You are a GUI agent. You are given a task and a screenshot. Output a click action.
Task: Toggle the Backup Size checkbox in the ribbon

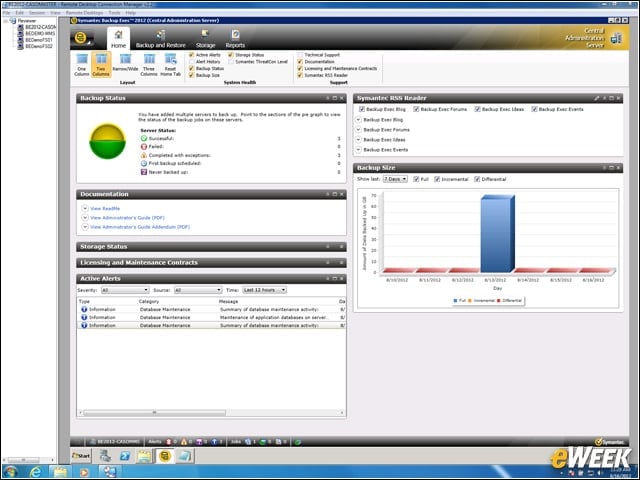[x=191, y=75]
